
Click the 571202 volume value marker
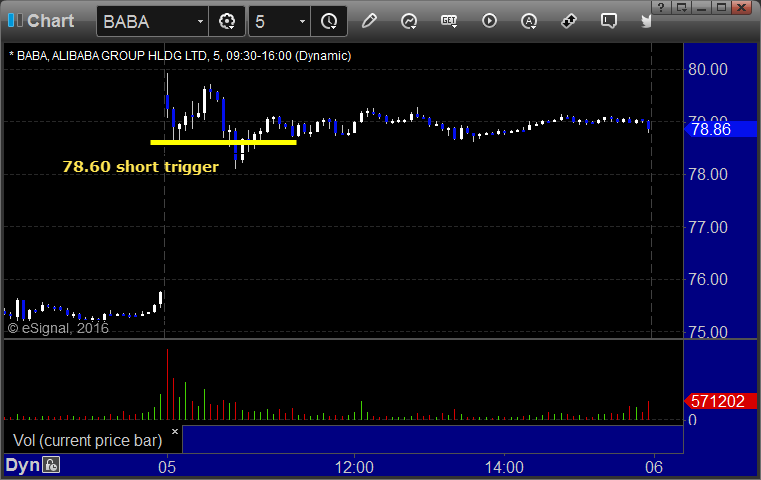(x=720, y=401)
